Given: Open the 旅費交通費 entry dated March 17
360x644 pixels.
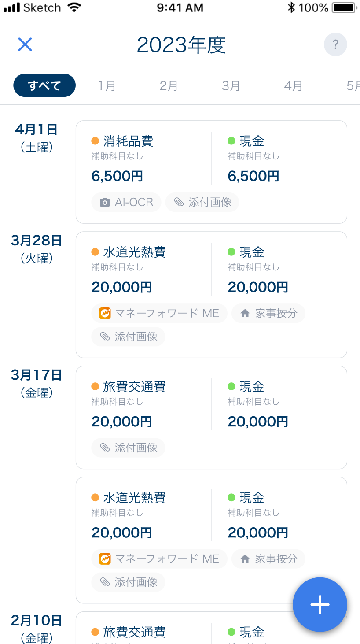Looking at the screenshot, I should pos(134,387).
